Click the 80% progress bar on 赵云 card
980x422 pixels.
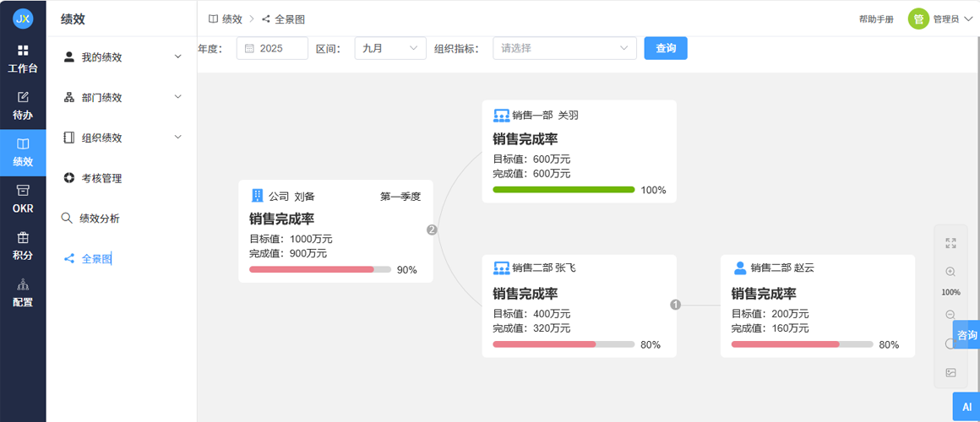pos(802,344)
